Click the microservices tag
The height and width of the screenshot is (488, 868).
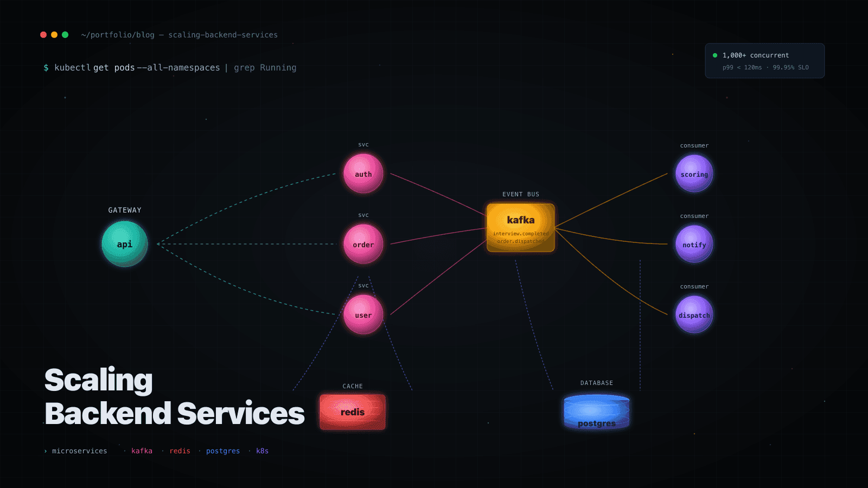(x=80, y=451)
